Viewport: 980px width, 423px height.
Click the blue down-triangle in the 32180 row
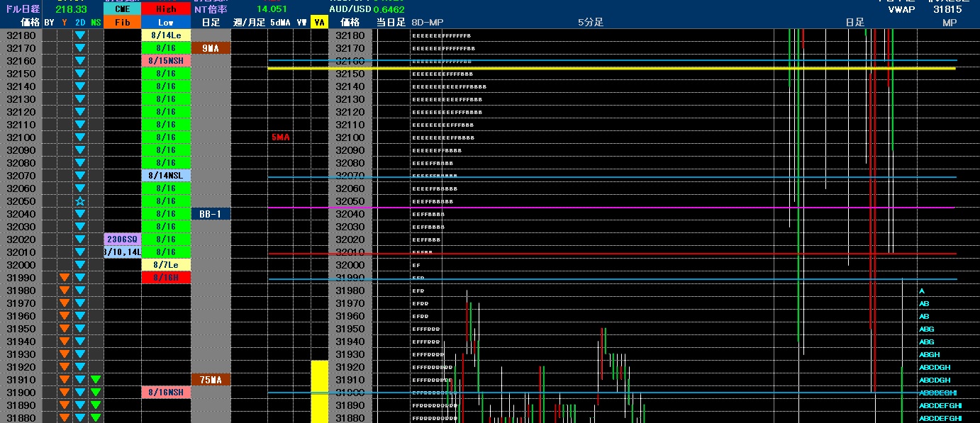click(x=80, y=35)
